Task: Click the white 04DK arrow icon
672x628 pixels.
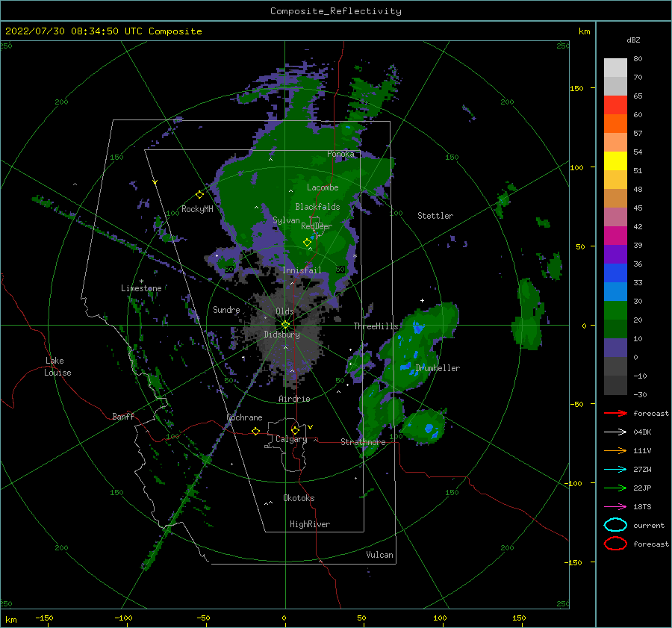Action: click(x=615, y=432)
